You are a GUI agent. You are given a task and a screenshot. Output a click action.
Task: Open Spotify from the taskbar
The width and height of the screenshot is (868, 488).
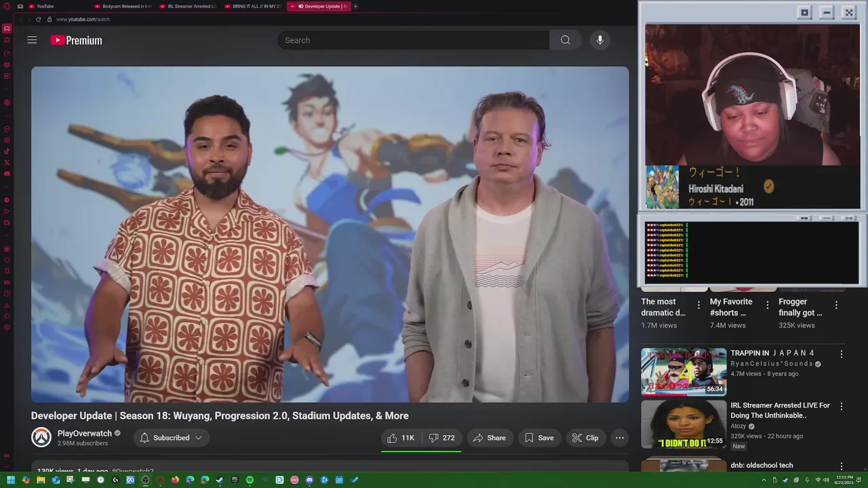pos(250,480)
